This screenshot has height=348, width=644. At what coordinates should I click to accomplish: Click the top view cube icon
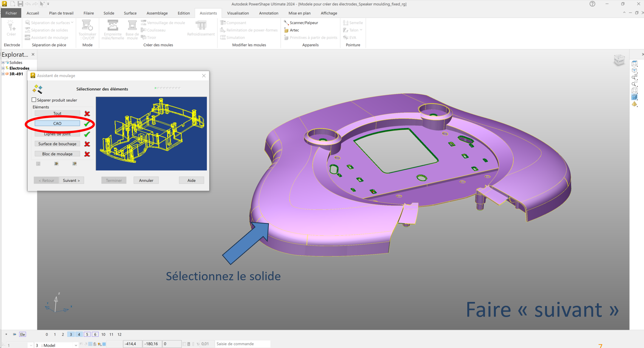coord(634,64)
